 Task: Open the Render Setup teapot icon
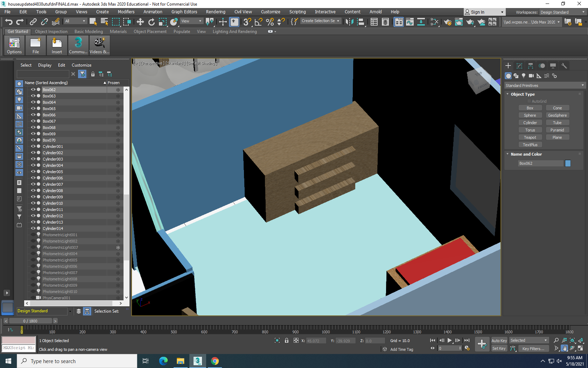pyautogui.click(x=447, y=22)
